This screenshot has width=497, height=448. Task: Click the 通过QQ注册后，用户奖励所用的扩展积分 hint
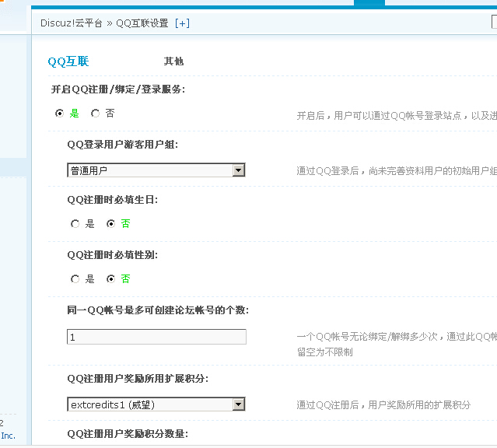coord(384,405)
